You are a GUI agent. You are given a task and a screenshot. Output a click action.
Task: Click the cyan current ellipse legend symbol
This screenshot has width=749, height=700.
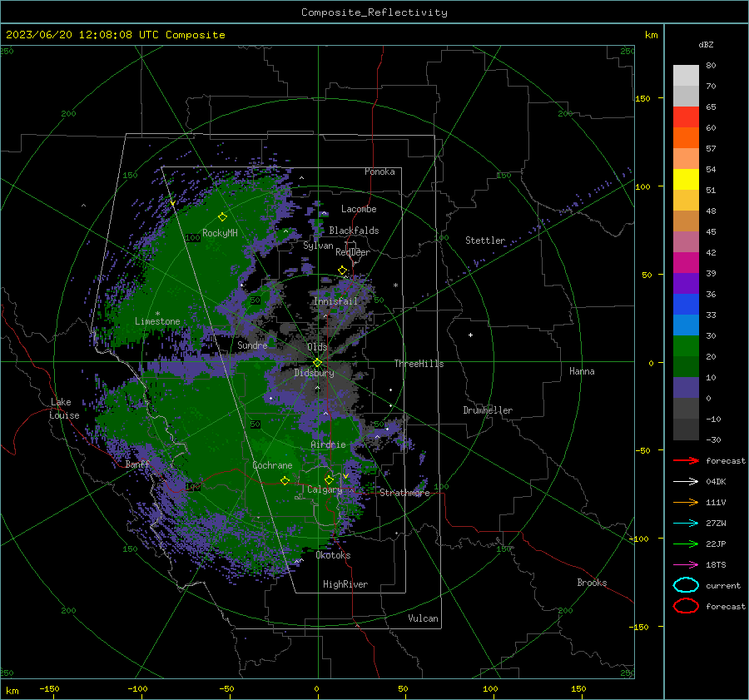tap(686, 585)
